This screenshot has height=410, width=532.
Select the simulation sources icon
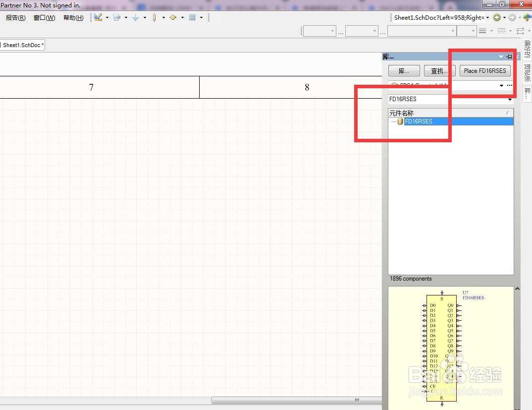coord(173,17)
